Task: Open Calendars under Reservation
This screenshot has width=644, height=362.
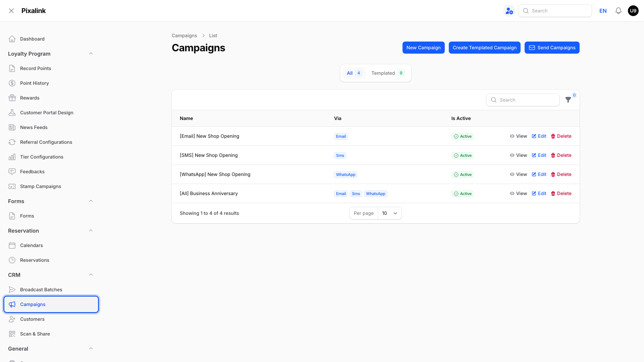Action: [51, 245]
